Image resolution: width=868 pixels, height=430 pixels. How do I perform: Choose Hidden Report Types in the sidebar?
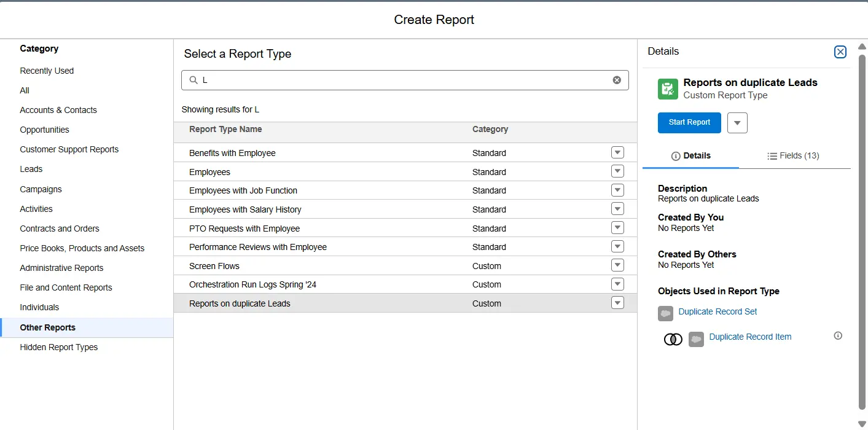click(x=58, y=347)
